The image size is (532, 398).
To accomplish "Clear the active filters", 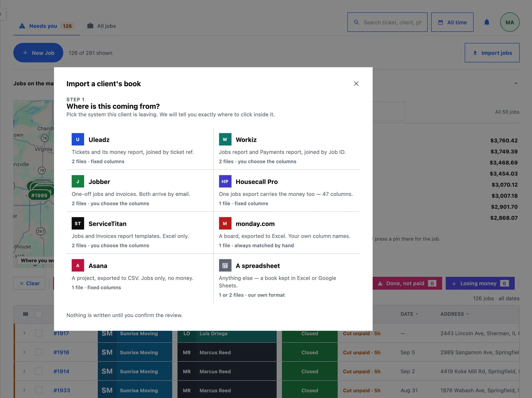I will (x=29, y=283).
